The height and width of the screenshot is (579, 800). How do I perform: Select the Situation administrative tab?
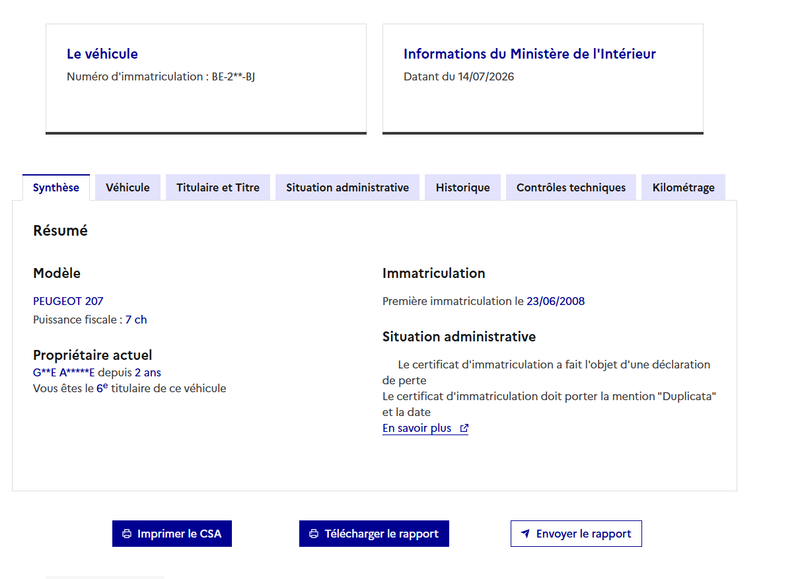click(347, 187)
